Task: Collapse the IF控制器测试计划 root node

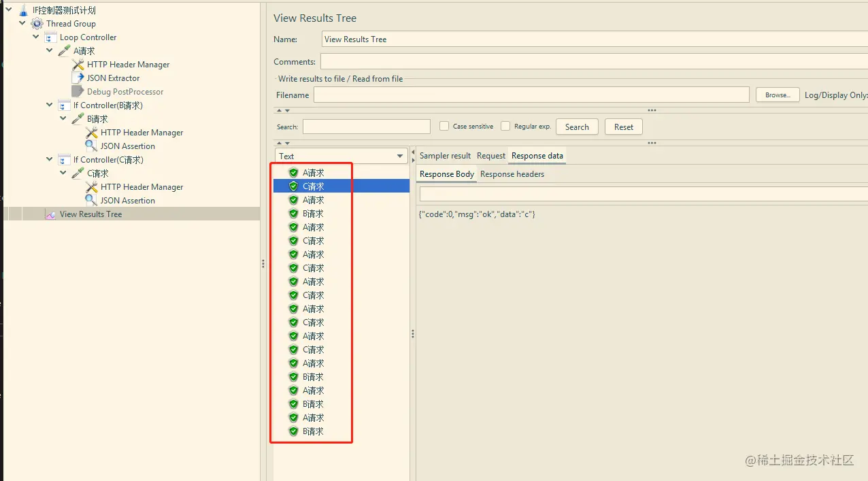Action: [x=9, y=10]
